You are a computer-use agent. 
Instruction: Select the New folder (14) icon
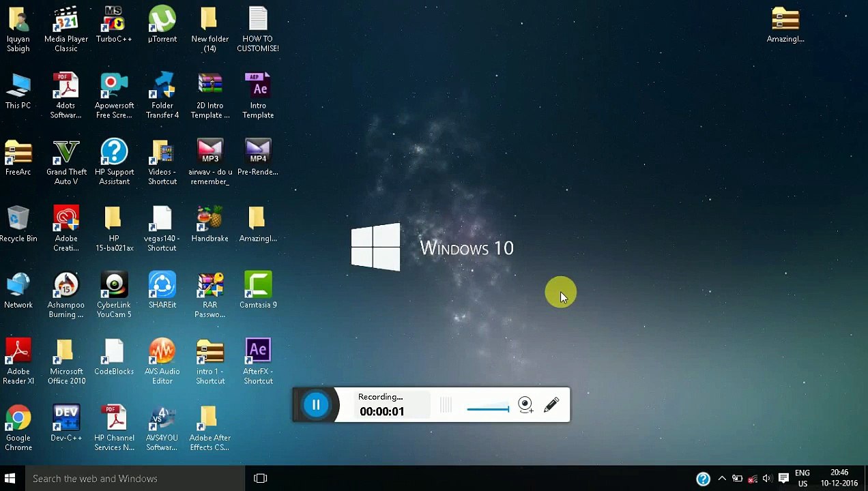coord(209,29)
